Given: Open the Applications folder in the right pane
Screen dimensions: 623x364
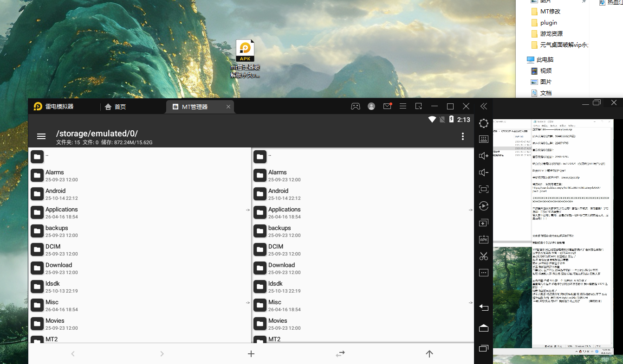Looking at the screenshot, I should point(363,212).
